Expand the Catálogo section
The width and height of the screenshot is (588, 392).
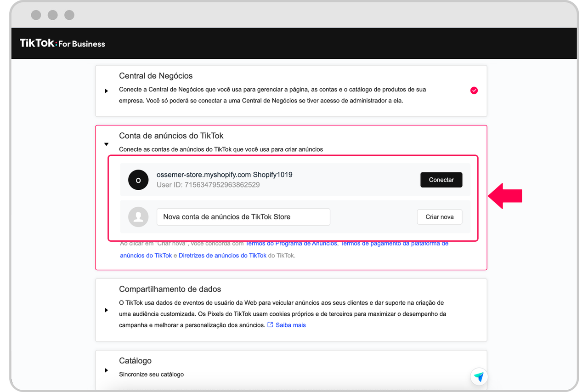pyautogui.click(x=106, y=370)
